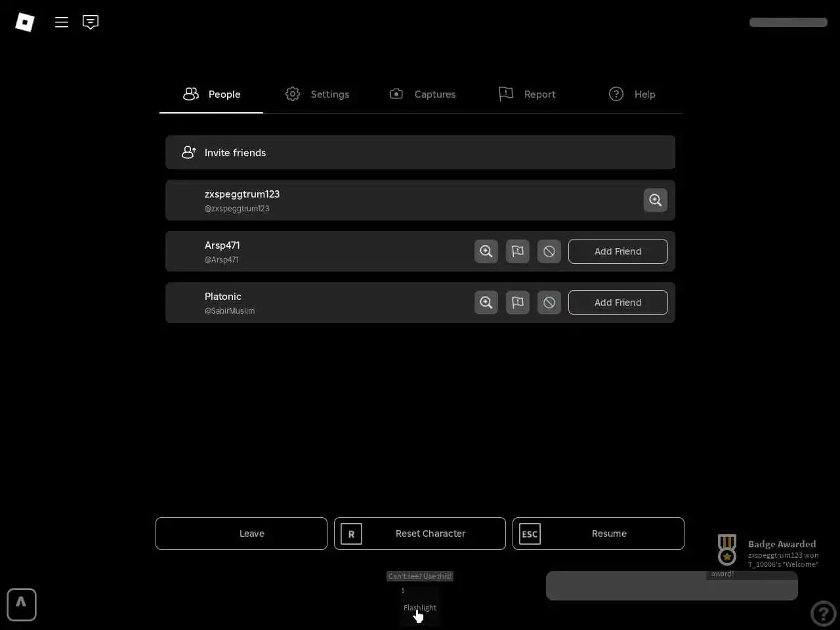Viewport: 840px width, 630px height.
Task: Click the @SabirMuslim username text
Action: coord(230,311)
